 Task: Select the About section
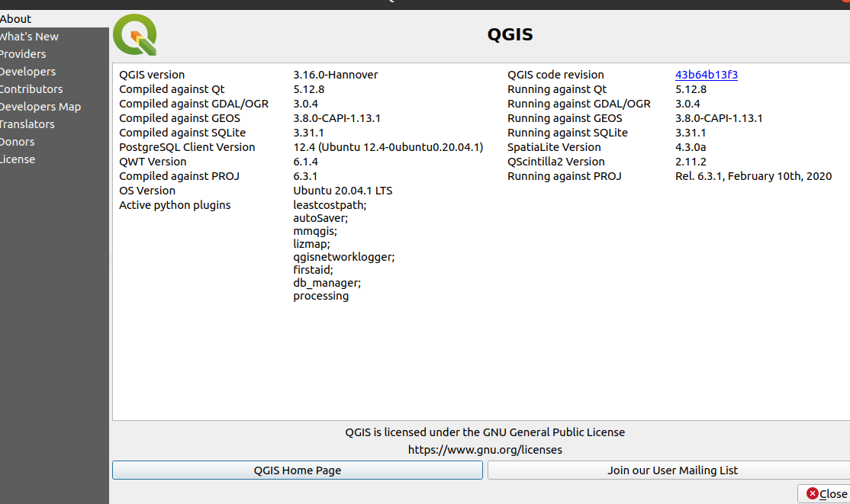[16, 18]
